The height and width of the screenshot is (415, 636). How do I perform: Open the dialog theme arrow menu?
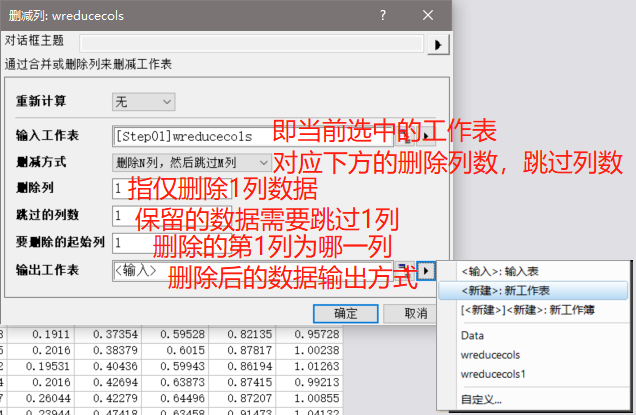pyautogui.click(x=438, y=45)
